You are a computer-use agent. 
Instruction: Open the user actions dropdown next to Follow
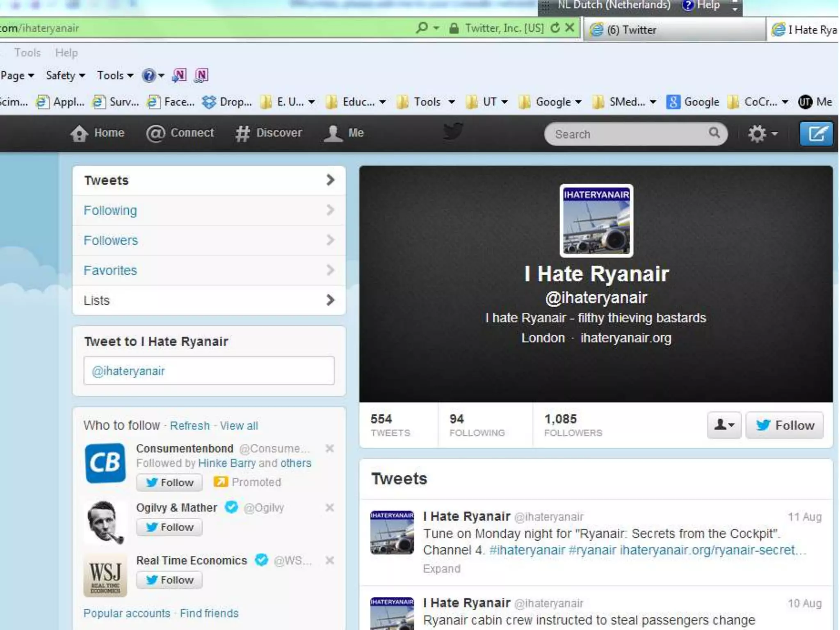724,425
